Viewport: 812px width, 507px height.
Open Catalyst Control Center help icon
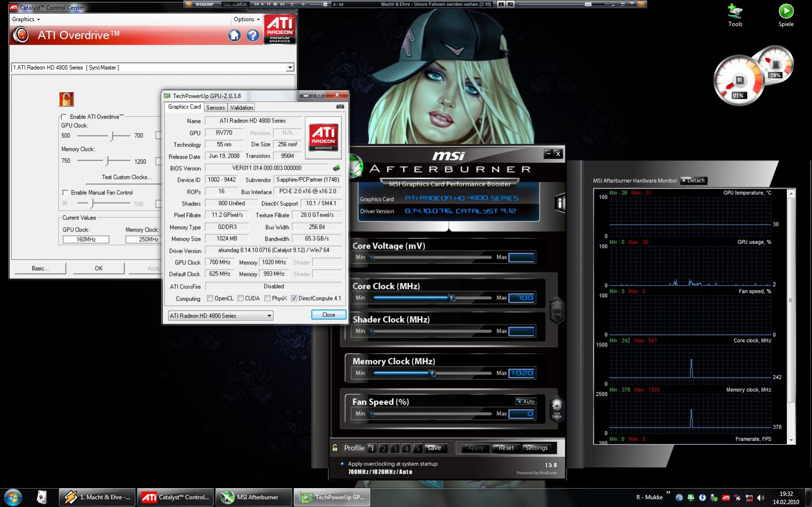click(252, 35)
